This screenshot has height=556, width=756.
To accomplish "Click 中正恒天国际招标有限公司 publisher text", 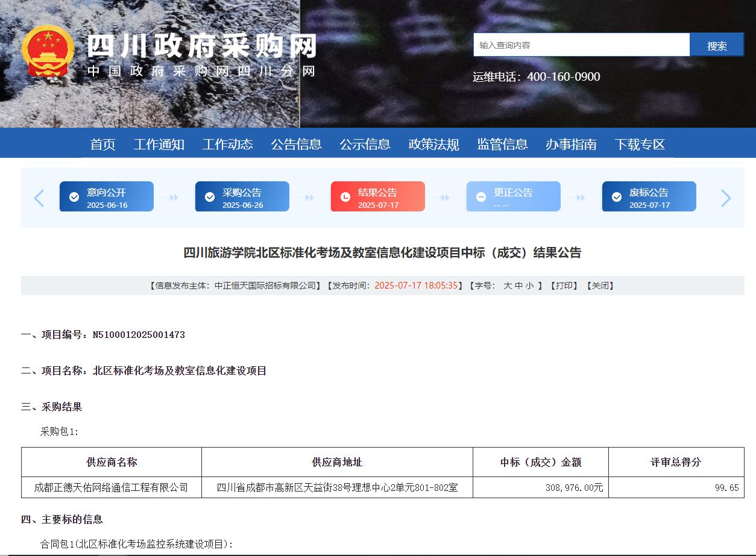I will point(265,286).
